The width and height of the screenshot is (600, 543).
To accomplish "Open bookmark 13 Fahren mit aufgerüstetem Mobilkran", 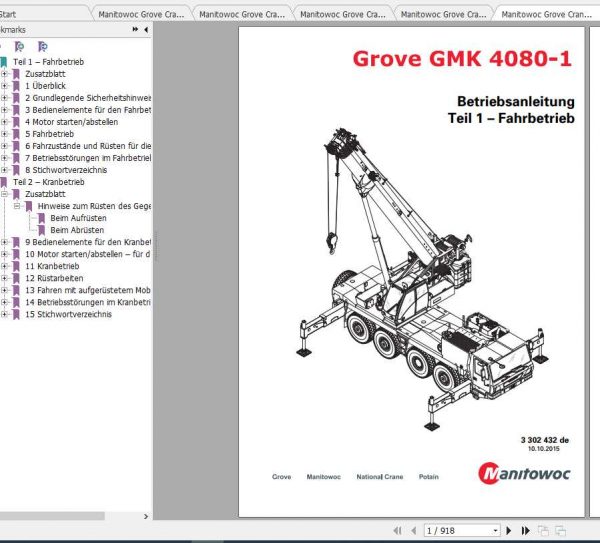I will (x=88, y=290).
